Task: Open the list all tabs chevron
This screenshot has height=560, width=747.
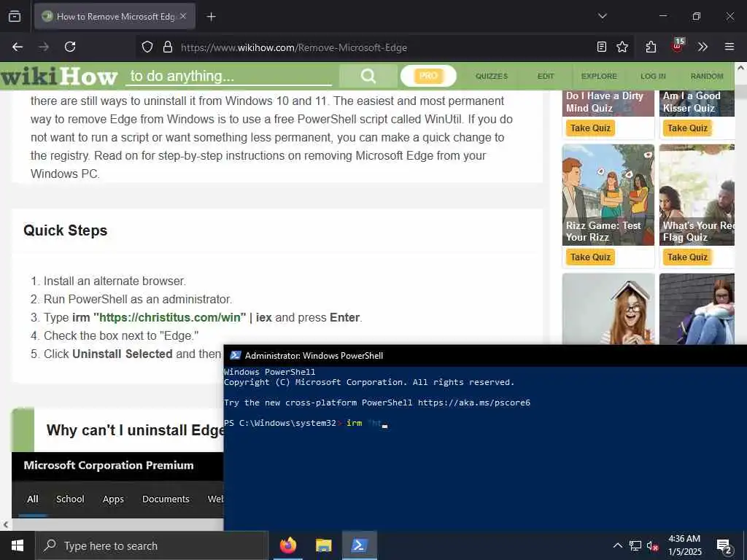Action: [602, 16]
